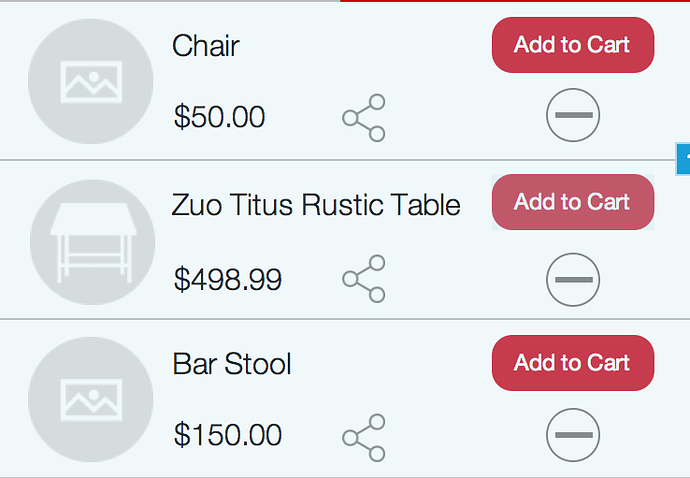The width and height of the screenshot is (690, 478).
Task: Open the Chair product name
Action: 206,45
